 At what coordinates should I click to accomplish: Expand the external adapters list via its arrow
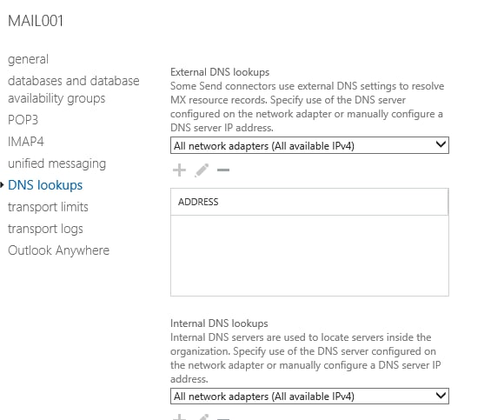point(441,144)
